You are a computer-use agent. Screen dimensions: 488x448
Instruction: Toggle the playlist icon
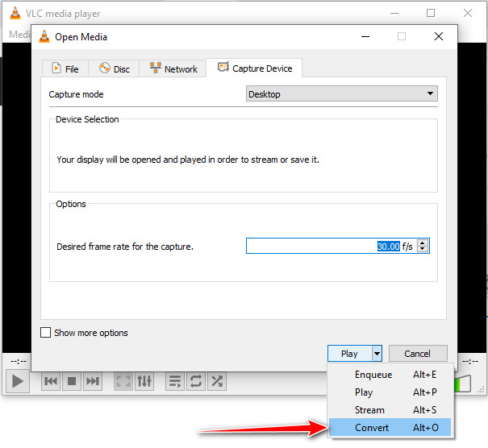tap(175, 381)
